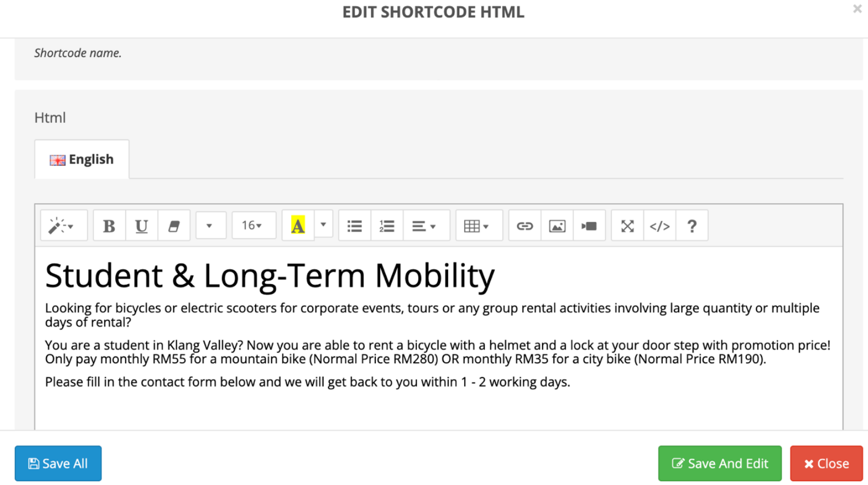The height and width of the screenshot is (485, 868).
Task: Click the eraser remove font style icon
Action: tap(174, 225)
